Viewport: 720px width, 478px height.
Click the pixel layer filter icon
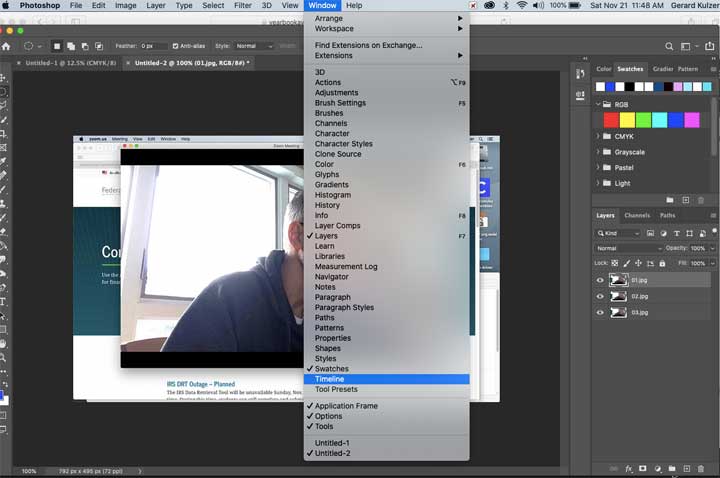click(x=650, y=233)
